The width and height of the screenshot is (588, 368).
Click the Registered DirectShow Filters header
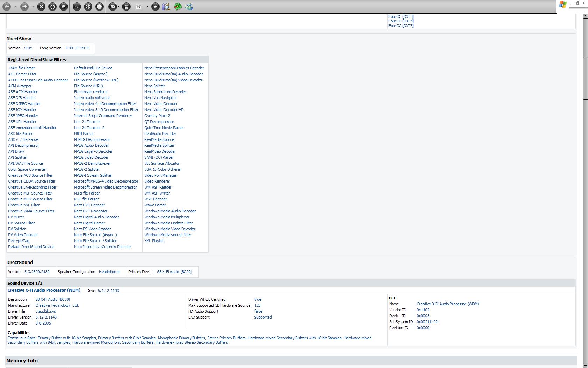[37, 60]
